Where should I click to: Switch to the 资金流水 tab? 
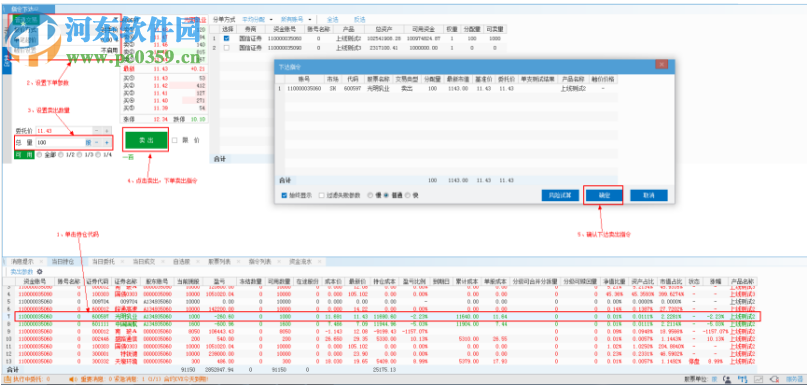pos(300,262)
